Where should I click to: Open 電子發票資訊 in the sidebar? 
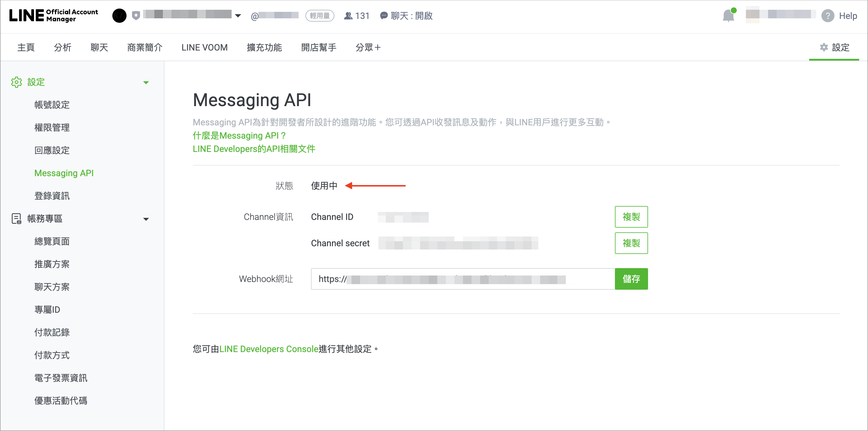61,378
